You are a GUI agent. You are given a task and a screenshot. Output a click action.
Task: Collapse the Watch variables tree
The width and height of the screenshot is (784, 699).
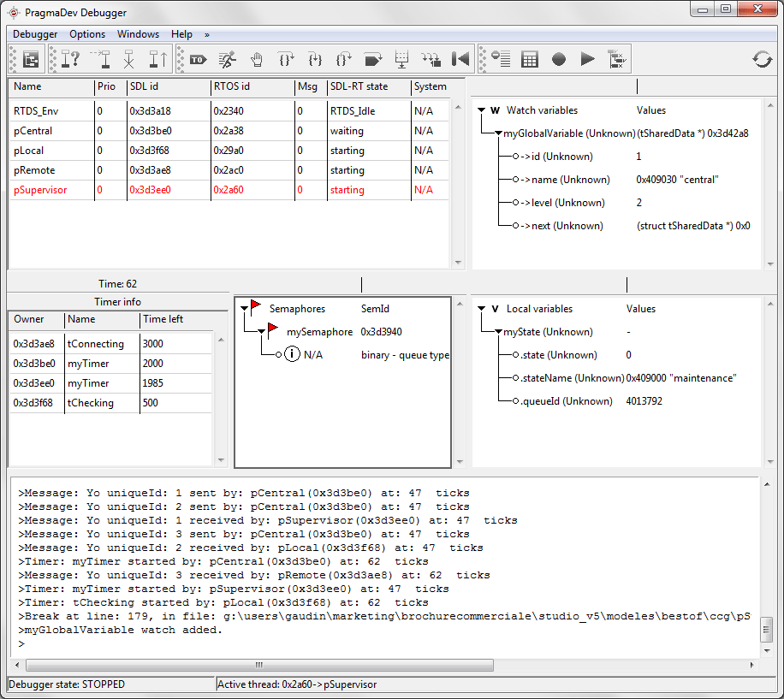pyautogui.click(x=482, y=110)
